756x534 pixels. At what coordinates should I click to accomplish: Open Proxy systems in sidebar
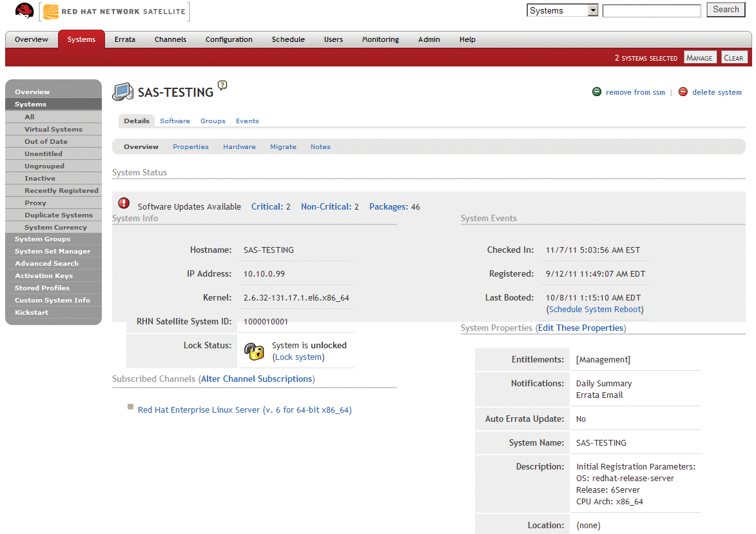(x=53, y=203)
